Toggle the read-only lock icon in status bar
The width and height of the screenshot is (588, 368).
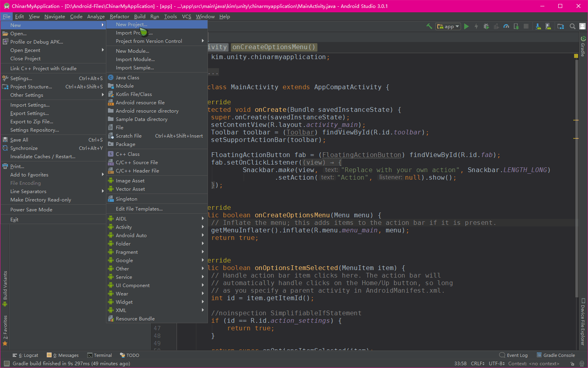click(572, 364)
